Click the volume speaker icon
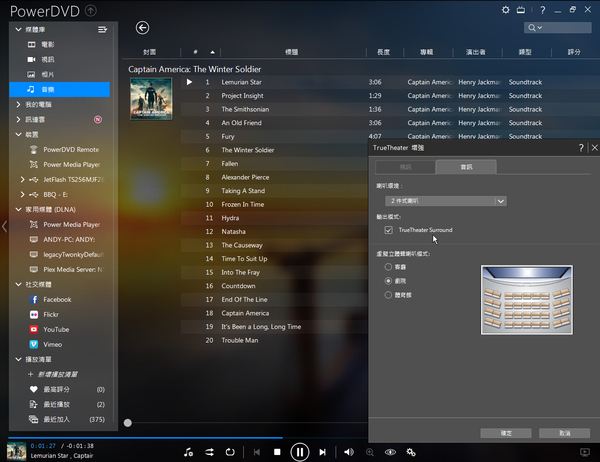 [348, 452]
